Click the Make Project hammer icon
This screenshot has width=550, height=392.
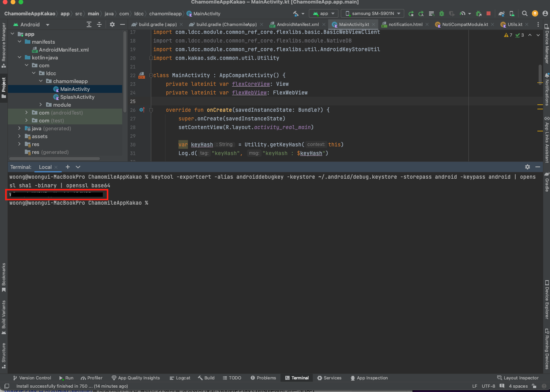(x=296, y=13)
